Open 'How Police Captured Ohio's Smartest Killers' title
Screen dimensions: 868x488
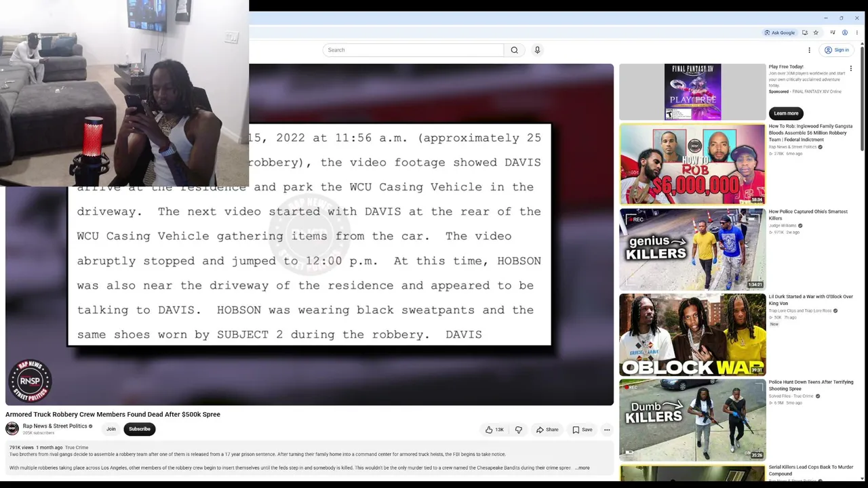[x=808, y=215]
